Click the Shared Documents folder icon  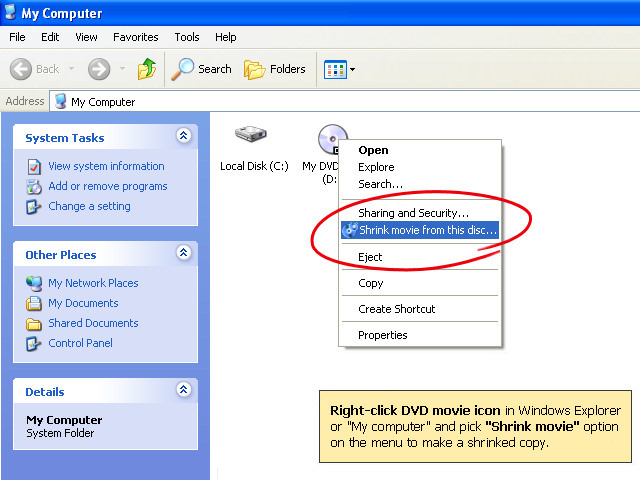(34, 324)
